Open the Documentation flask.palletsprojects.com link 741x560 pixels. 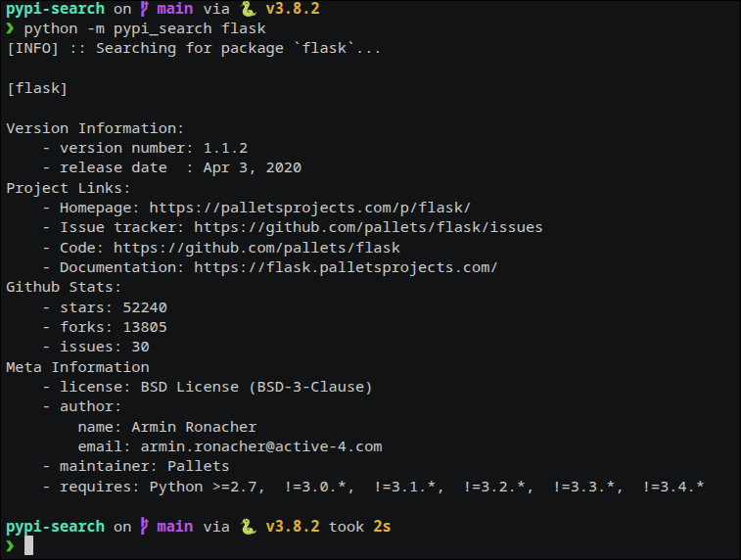pos(346,267)
